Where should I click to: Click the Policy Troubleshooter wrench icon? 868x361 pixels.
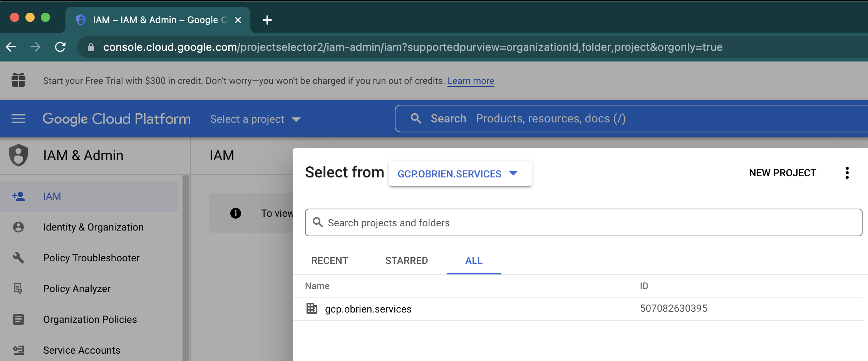18,258
